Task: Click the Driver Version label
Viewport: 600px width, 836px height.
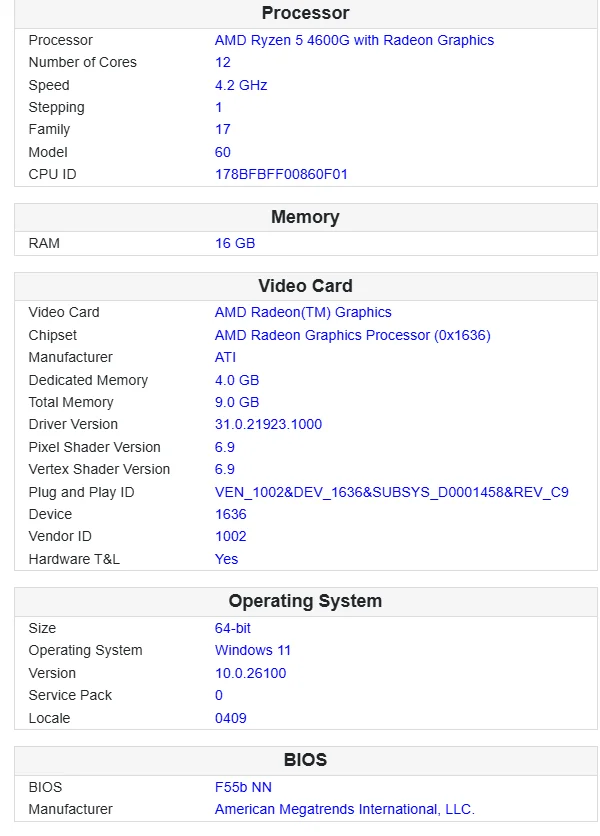Action: 73,424
